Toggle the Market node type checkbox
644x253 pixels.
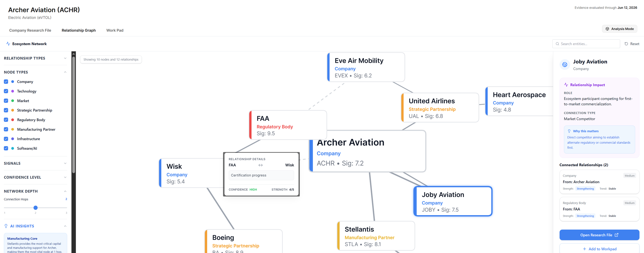[x=6, y=101]
